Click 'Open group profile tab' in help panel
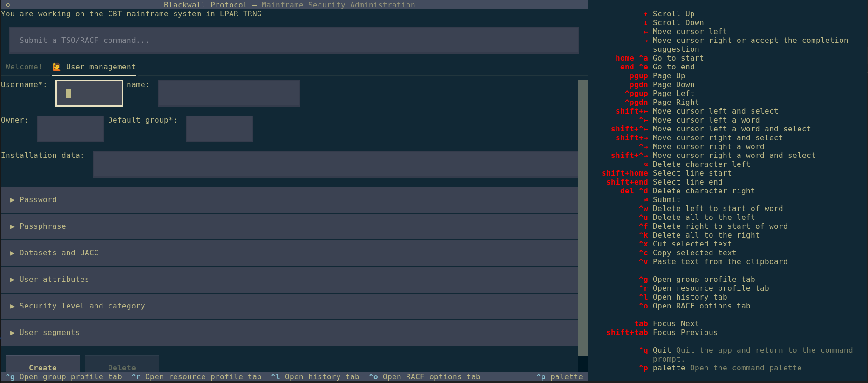 (x=704, y=280)
